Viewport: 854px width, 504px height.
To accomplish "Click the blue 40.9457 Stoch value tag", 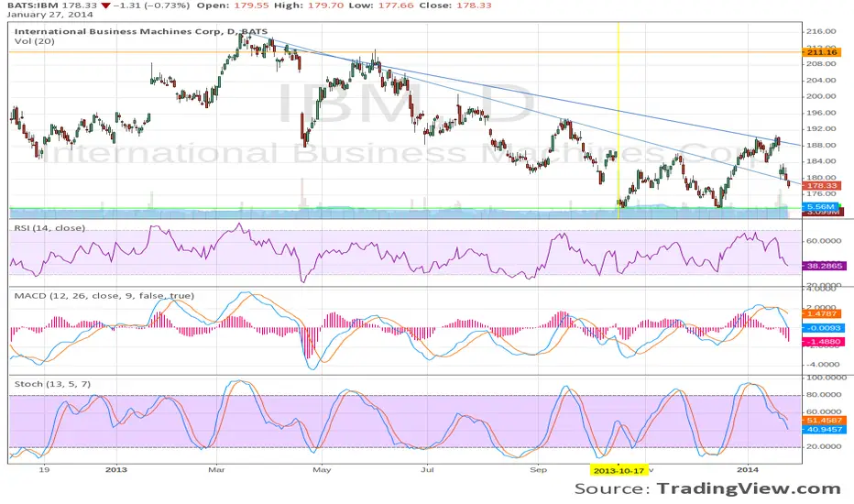I will (824, 428).
